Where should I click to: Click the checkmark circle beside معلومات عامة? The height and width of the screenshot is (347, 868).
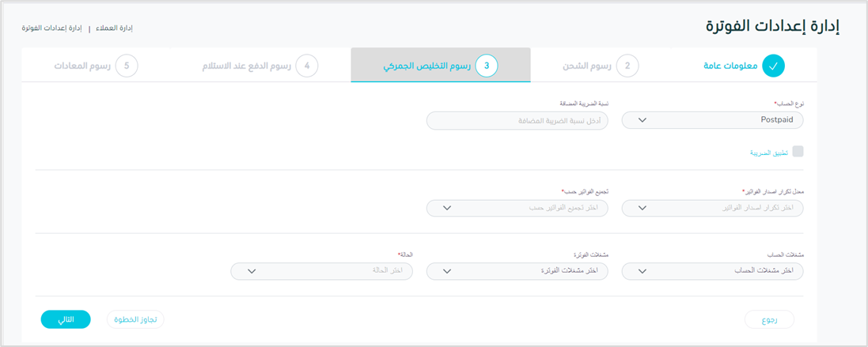point(773,66)
